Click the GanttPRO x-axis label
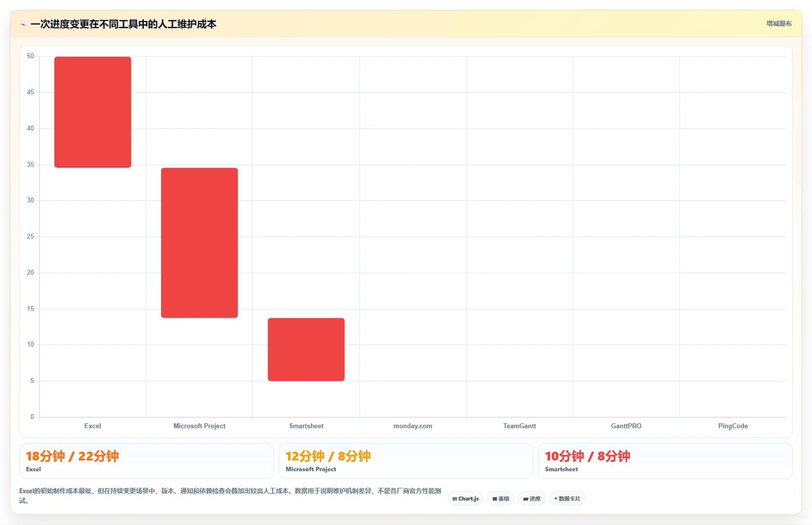 tap(626, 426)
